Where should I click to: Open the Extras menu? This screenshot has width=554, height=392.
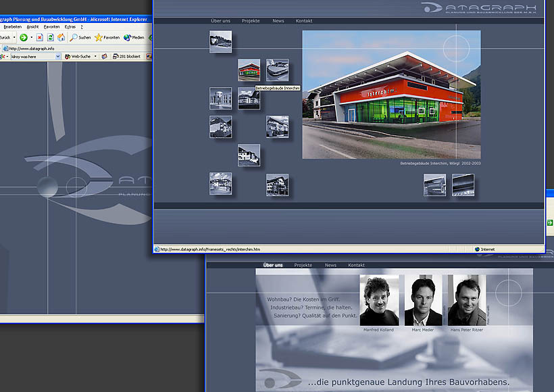(68, 26)
